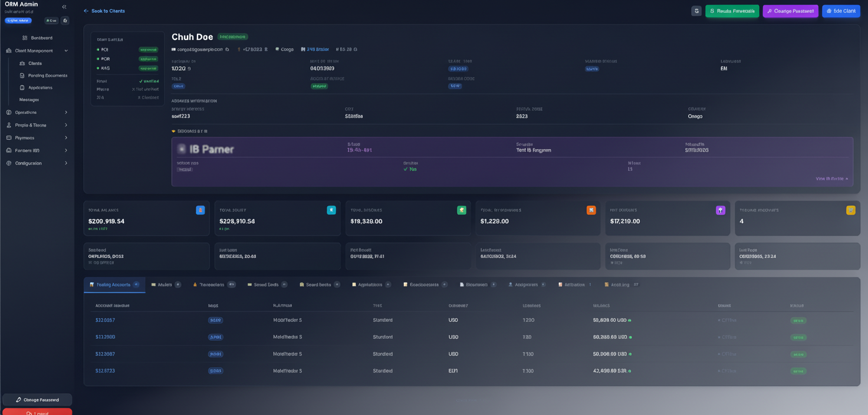This screenshot has height=415, width=868.
Task: Click the copy icon next to client email
Action: (x=227, y=50)
